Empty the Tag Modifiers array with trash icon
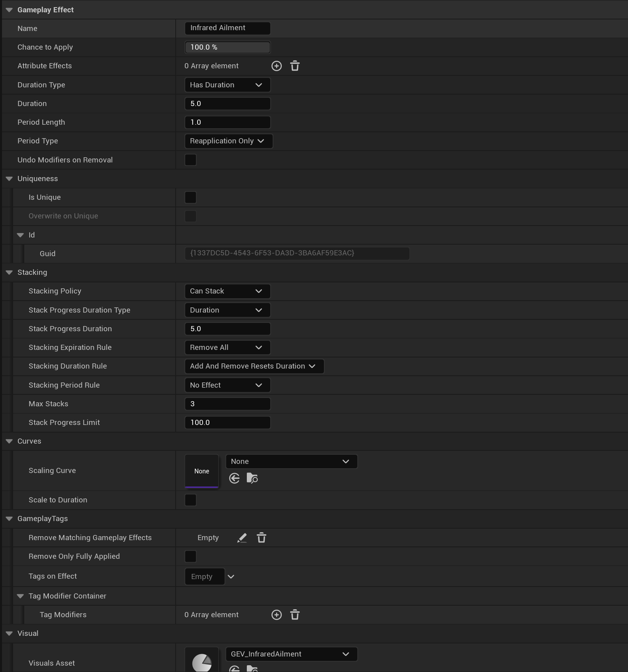The image size is (628, 672). click(x=295, y=615)
